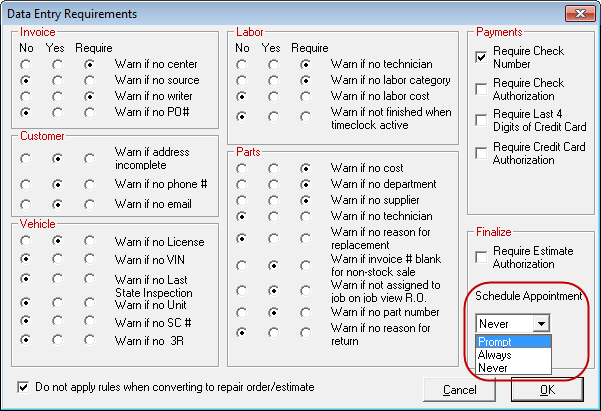Set 'Warn if no PO#' to Require

tap(91, 113)
